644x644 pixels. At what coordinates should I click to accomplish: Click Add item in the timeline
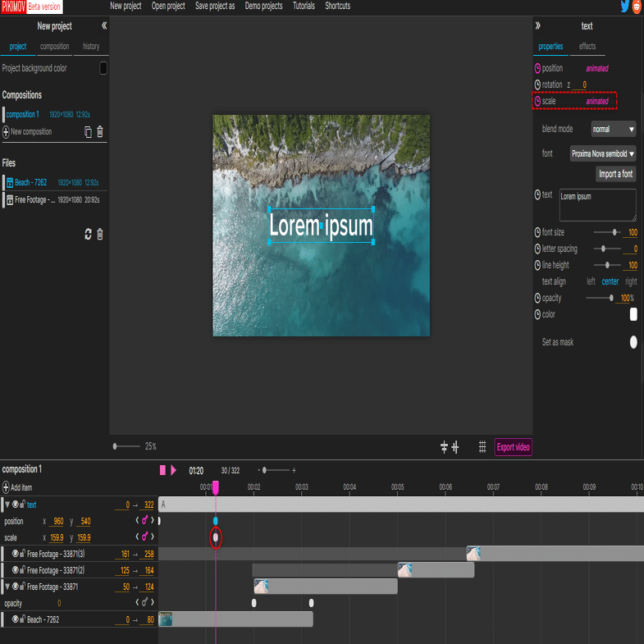coord(17,487)
